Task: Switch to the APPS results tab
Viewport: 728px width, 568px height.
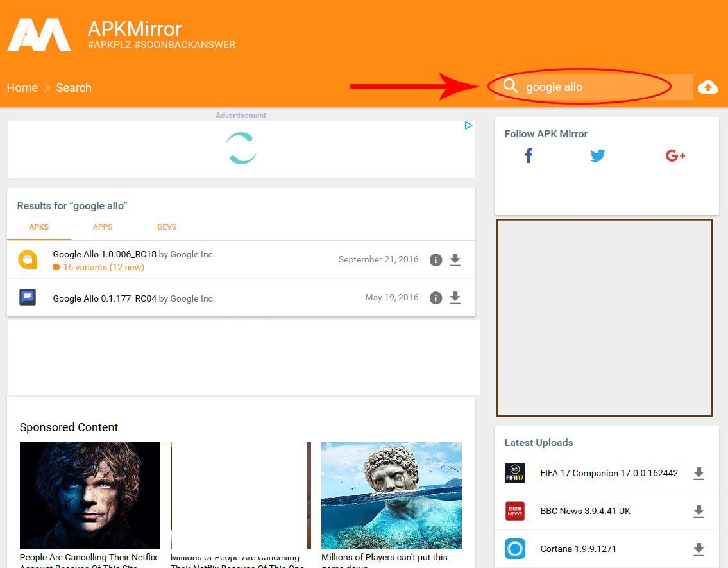Action: pyautogui.click(x=103, y=227)
